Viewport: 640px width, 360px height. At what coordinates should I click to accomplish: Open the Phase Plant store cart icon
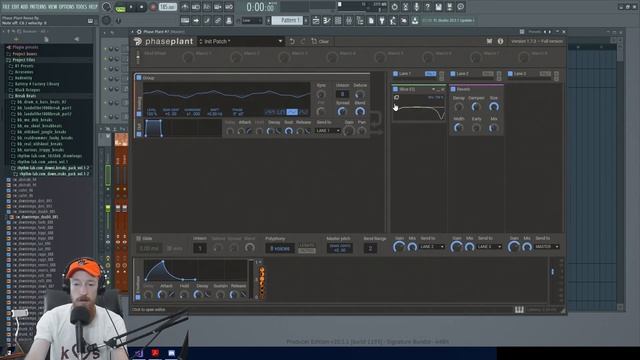pos(489,41)
